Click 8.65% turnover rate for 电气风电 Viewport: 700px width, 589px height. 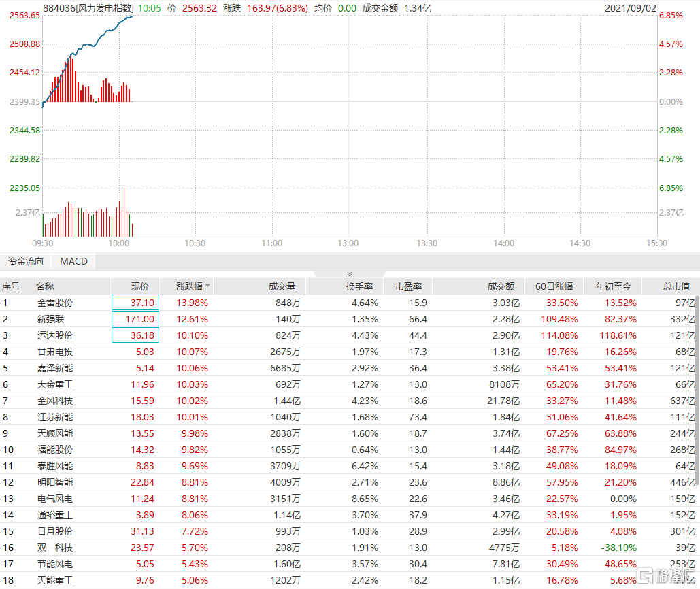point(365,499)
